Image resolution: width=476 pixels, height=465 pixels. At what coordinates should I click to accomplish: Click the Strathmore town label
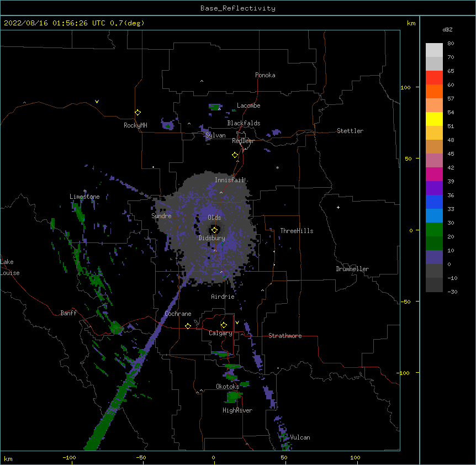tap(285, 336)
